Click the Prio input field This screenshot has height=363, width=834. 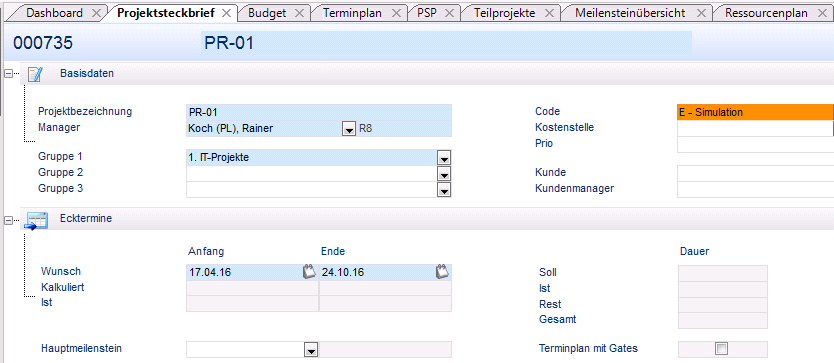coord(755,144)
